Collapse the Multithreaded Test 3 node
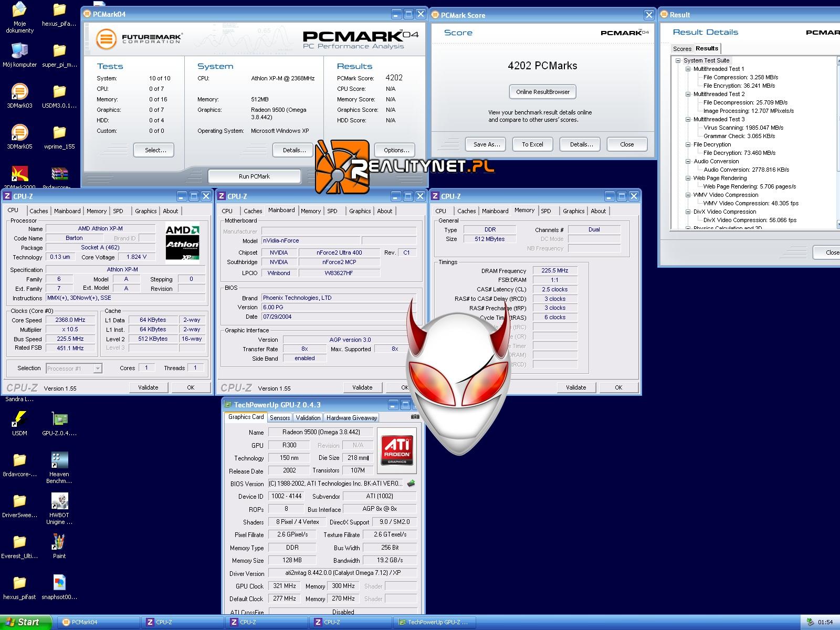The image size is (840, 630). (688, 119)
